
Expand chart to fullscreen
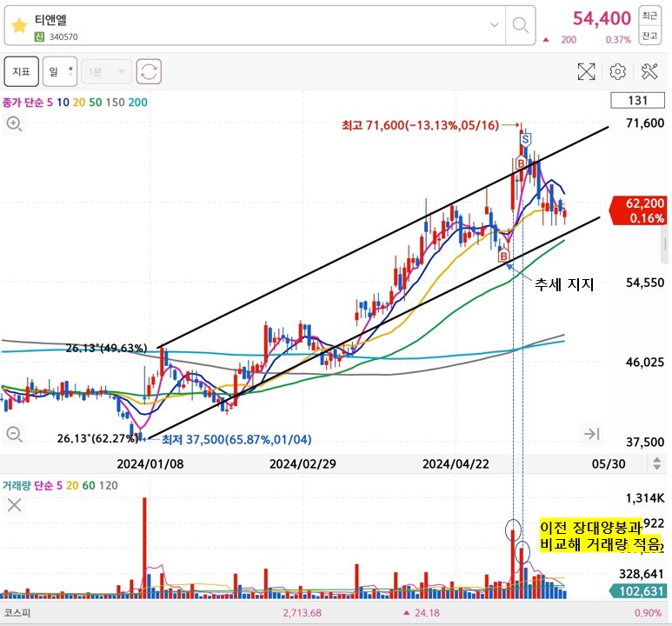[586, 71]
